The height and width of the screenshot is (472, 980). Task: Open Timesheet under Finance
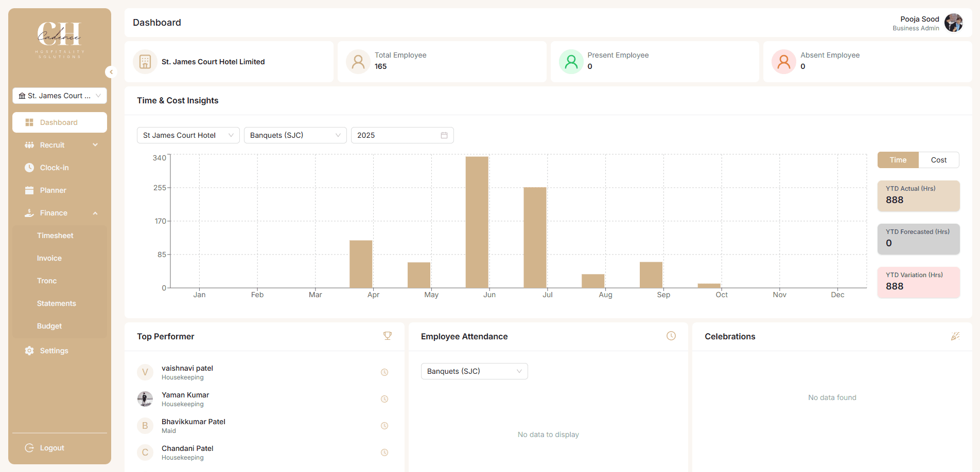click(60, 235)
